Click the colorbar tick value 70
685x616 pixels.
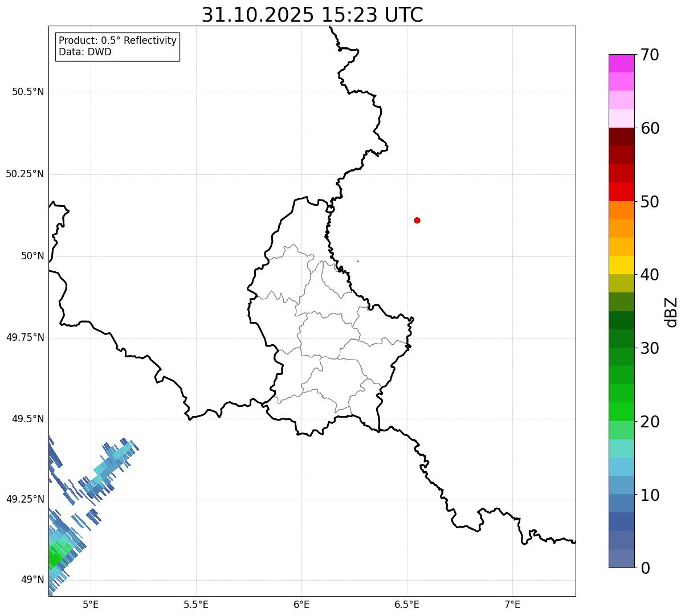[650, 55]
